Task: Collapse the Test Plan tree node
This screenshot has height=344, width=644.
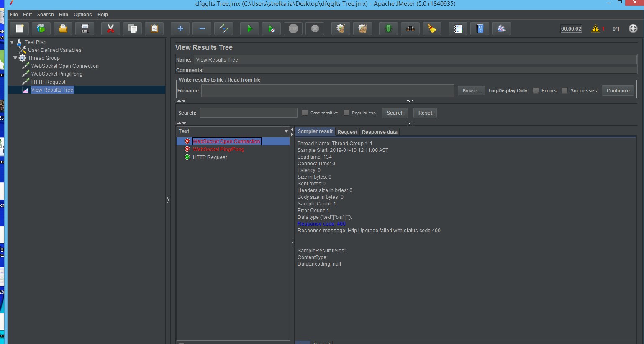Action: click(x=12, y=42)
